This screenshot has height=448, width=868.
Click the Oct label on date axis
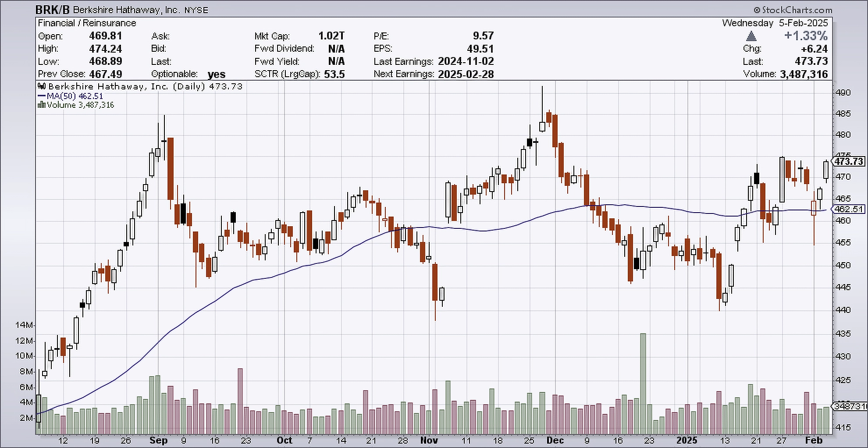[285, 441]
